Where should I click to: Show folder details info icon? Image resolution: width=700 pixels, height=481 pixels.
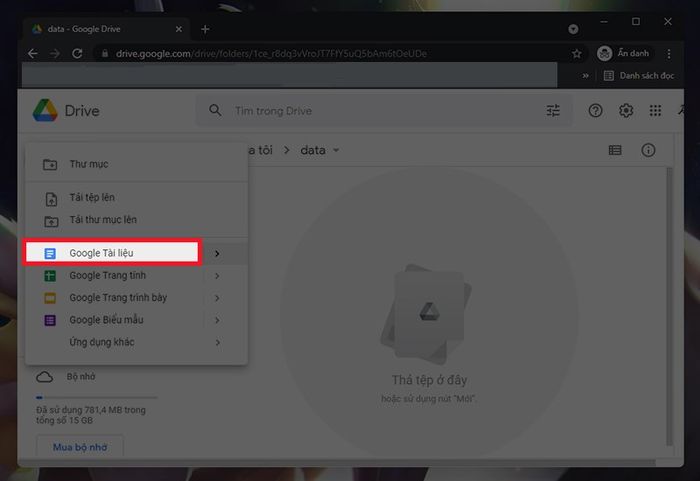[x=648, y=150]
